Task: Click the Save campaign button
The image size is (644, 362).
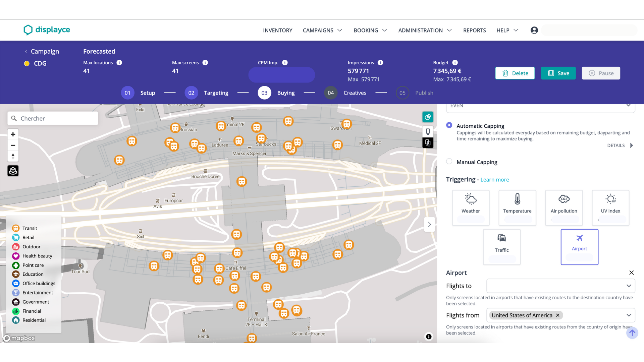Action: click(x=558, y=73)
